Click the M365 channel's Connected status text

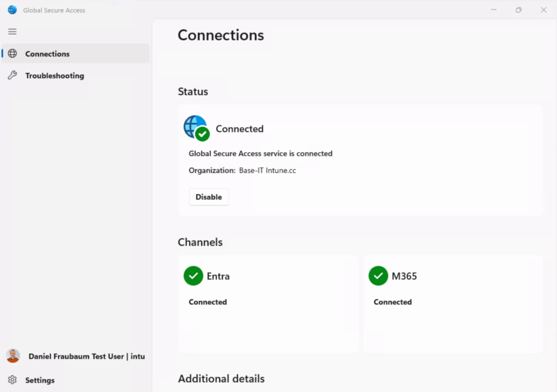pyautogui.click(x=393, y=302)
